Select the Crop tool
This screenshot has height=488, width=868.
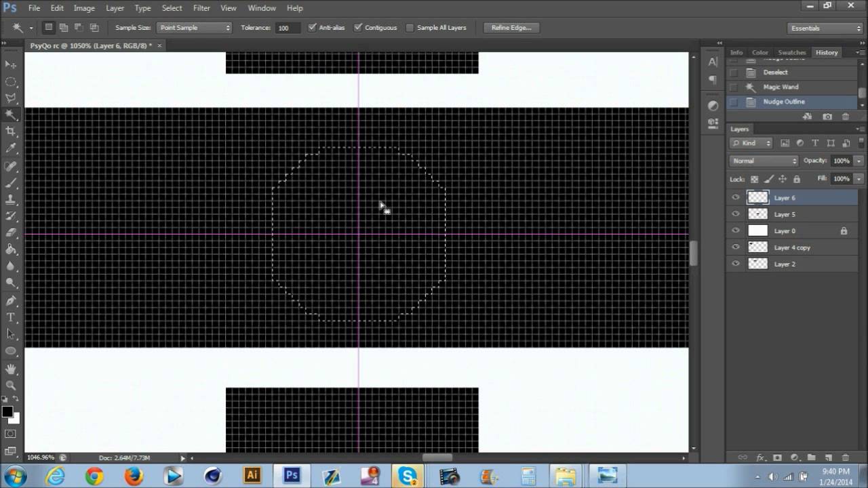pyautogui.click(x=11, y=131)
